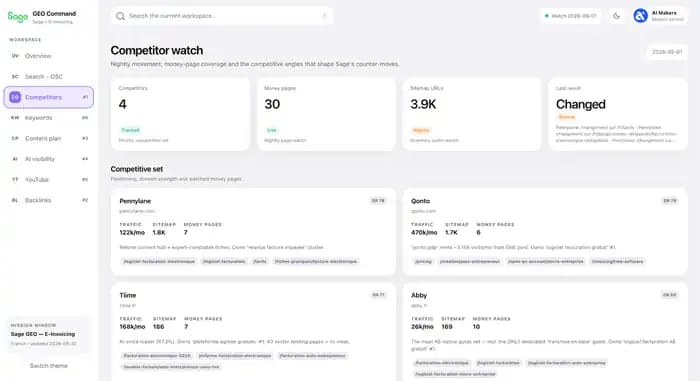Click the Backlinks sidebar icon
The height and width of the screenshot is (381, 700).
15,200
